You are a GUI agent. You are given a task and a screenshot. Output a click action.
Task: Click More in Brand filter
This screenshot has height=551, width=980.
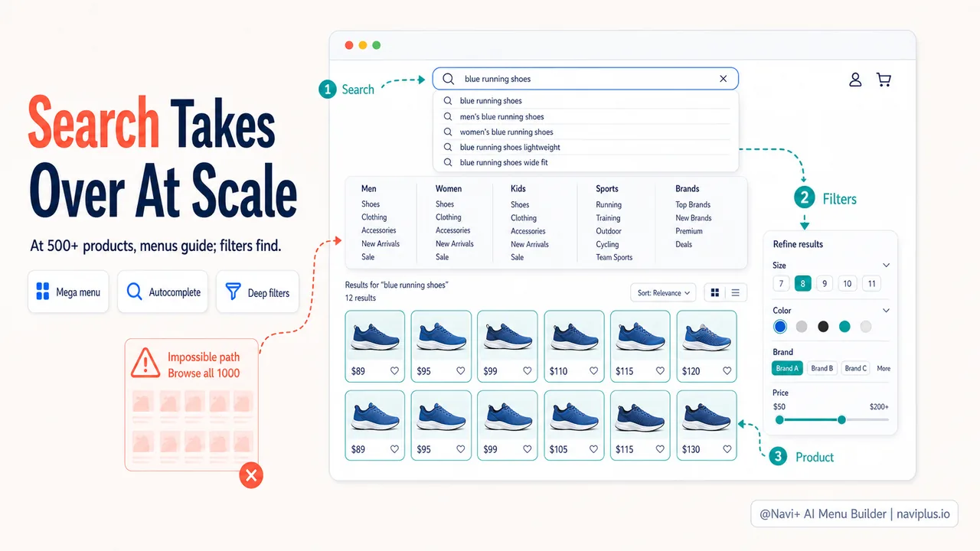pyautogui.click(x=884, y=368)
